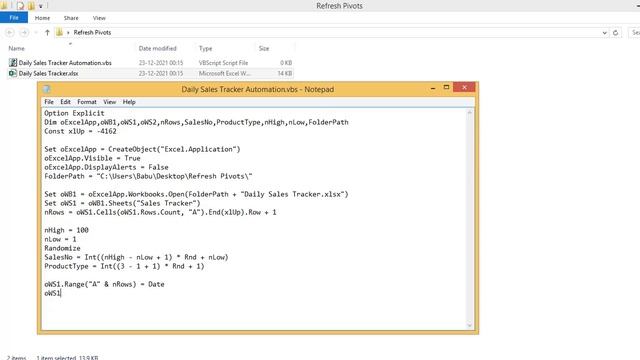Open quick access toolbar customize dropdown
Viewport: 640px width, 360px height.
41,6
